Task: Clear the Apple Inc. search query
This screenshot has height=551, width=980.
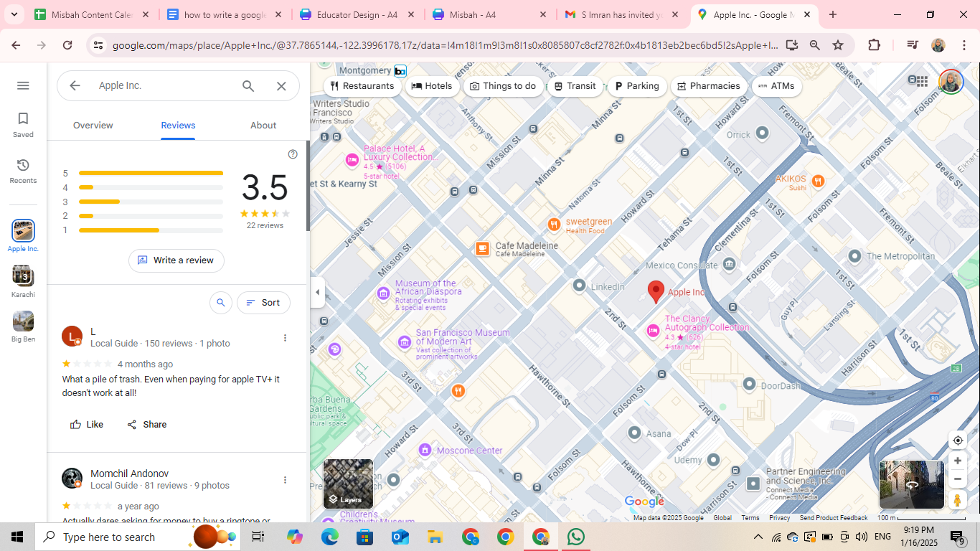Action: point(281,86)
